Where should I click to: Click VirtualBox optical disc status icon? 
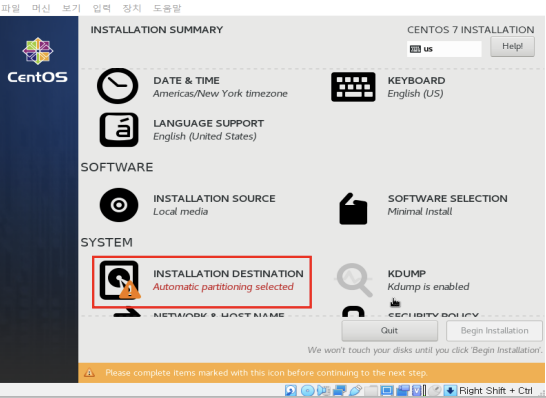pos(307,390)
